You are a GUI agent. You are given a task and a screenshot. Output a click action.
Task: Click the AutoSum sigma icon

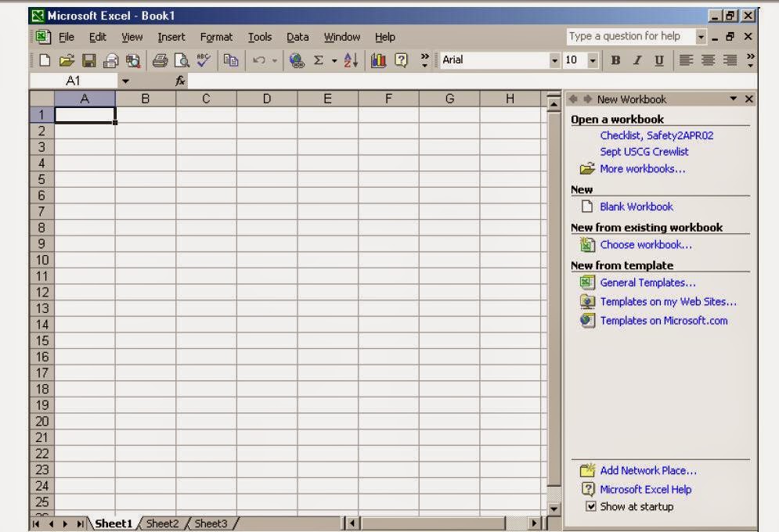coord(319,60)
